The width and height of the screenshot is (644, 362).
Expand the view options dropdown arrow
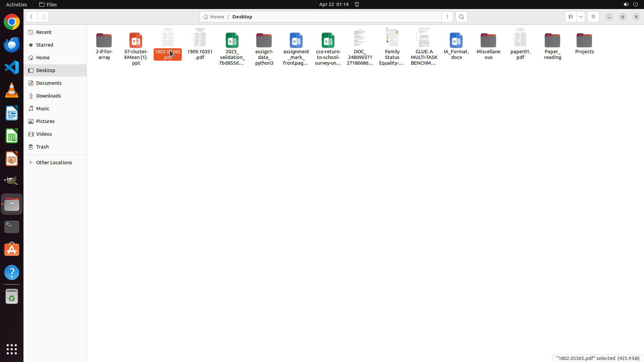[x=581, y=17]
